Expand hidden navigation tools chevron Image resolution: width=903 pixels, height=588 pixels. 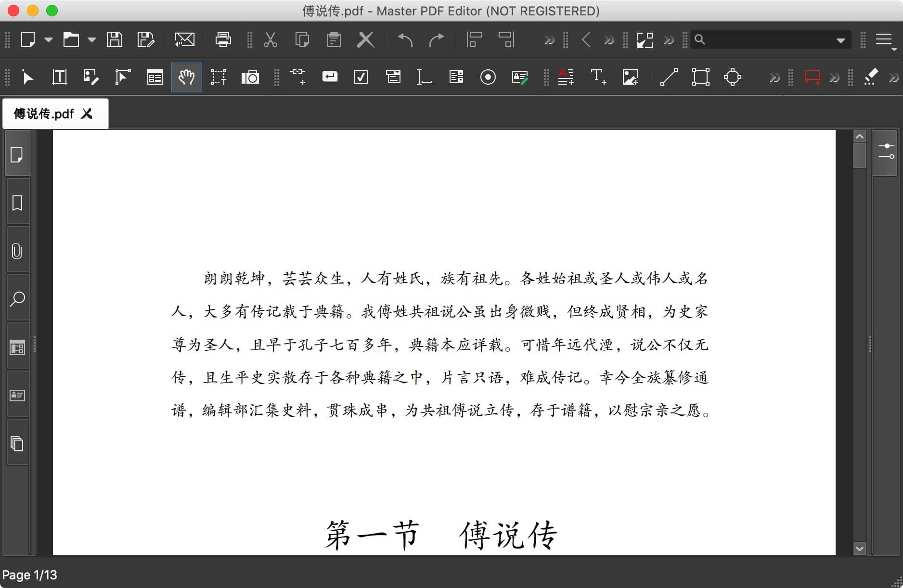click(x=609, y=40)
